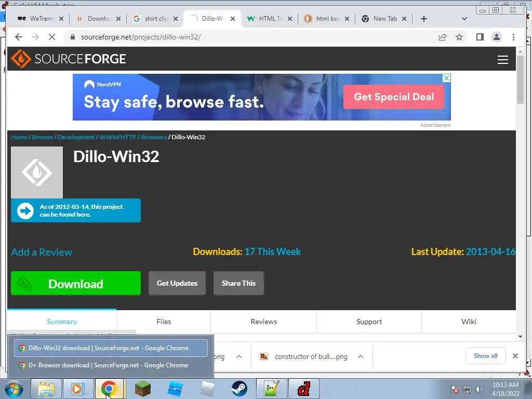Expand options for constructor of bull png download

coord(361,356)
